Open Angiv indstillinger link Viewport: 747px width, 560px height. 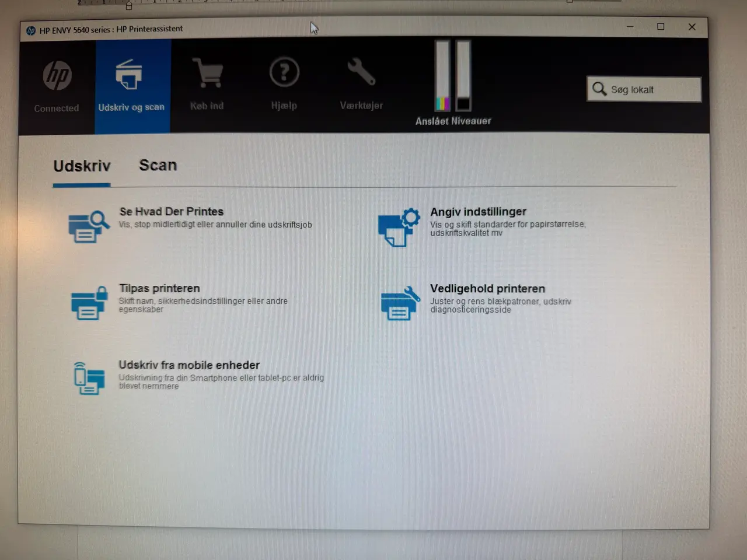point(478,211)
